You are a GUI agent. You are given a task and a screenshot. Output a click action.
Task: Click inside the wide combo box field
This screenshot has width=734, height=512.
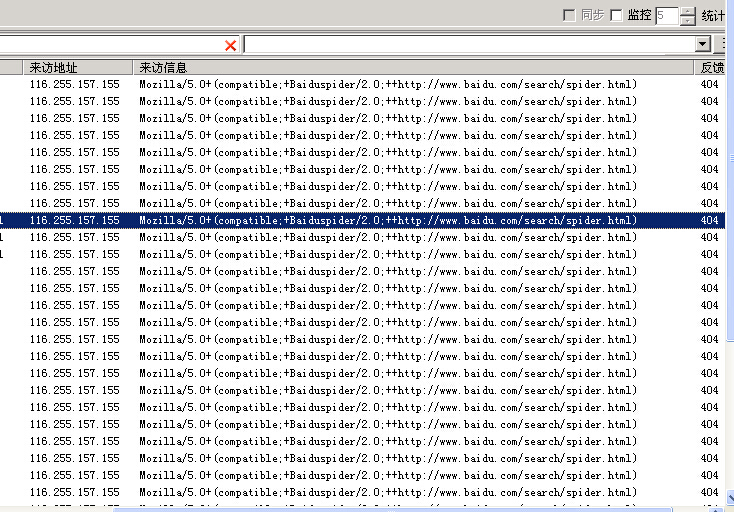469,45
